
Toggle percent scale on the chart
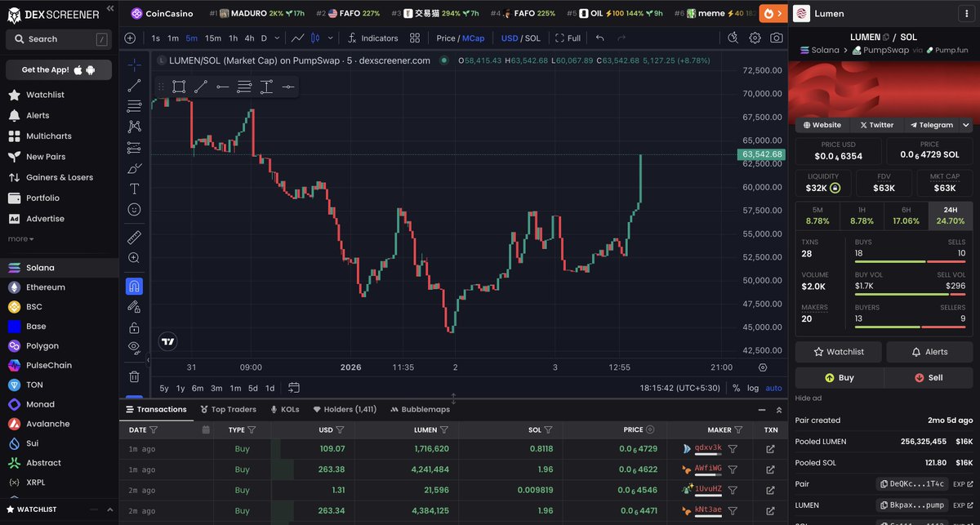[x=736, y=388]
